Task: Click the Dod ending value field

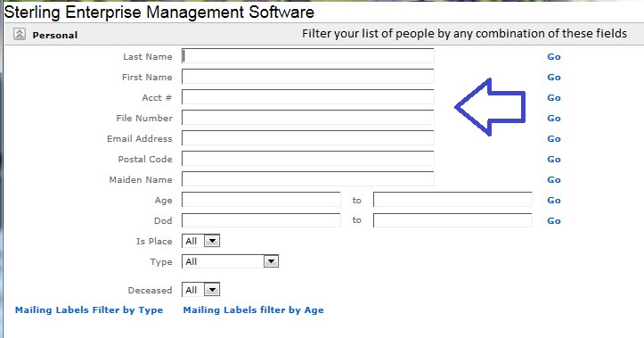Action: [x=452, y=220]
